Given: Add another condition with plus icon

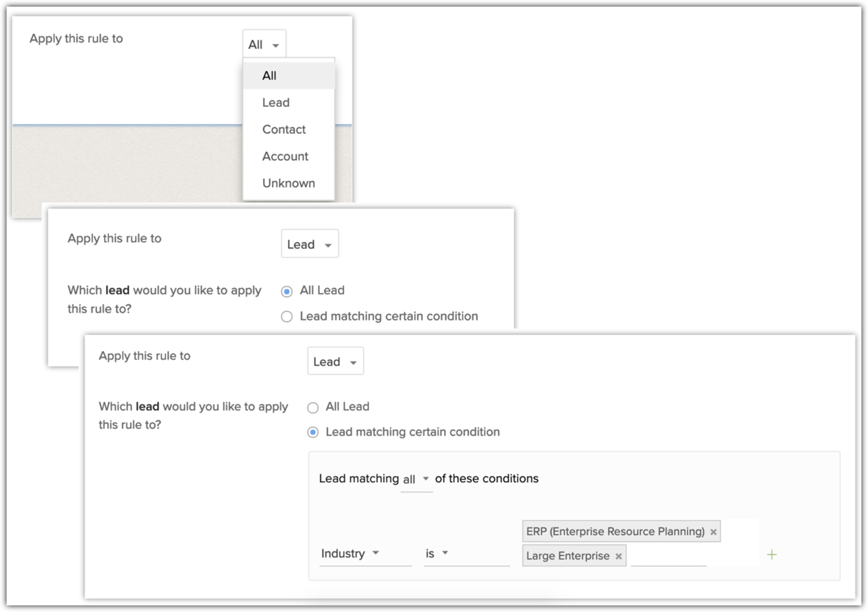Looking at the screenshot, I should pyautogui.click(x=772, y=555).
